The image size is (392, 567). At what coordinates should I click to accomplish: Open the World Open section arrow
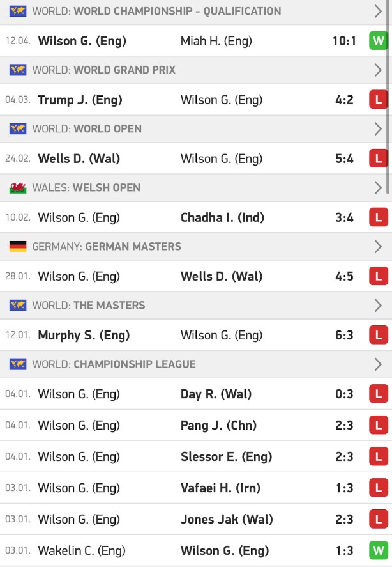point(378,128)
